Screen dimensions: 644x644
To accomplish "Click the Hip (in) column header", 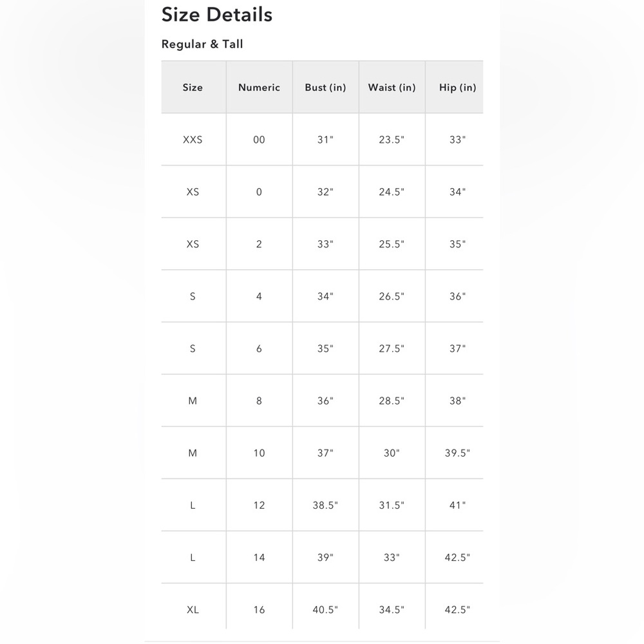I will [457, 88].
